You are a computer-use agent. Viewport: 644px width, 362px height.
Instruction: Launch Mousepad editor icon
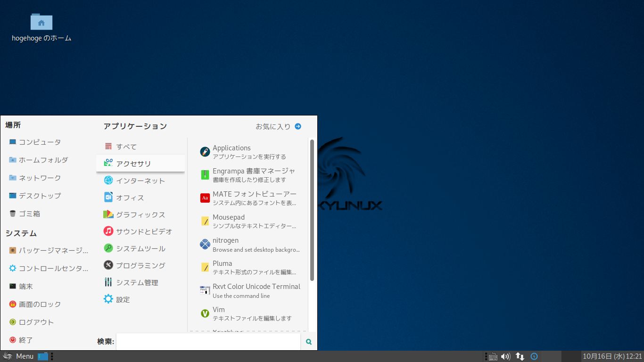click(x=205, y=221)
